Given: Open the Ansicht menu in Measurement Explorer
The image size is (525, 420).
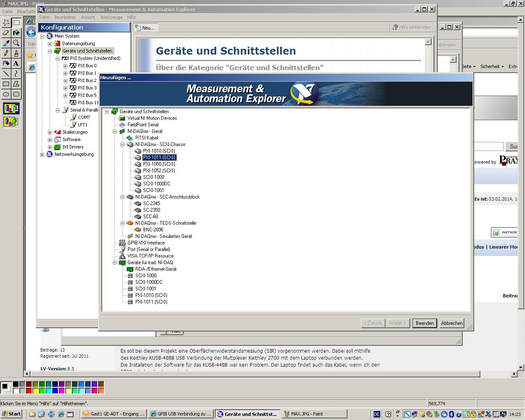Looking at the screenshot, I should point(88,17).
